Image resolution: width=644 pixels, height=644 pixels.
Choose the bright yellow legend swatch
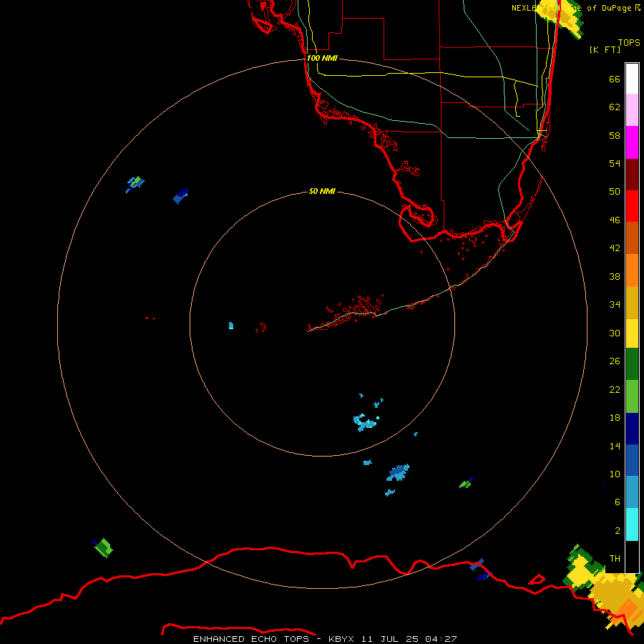[x=632, y=333]
